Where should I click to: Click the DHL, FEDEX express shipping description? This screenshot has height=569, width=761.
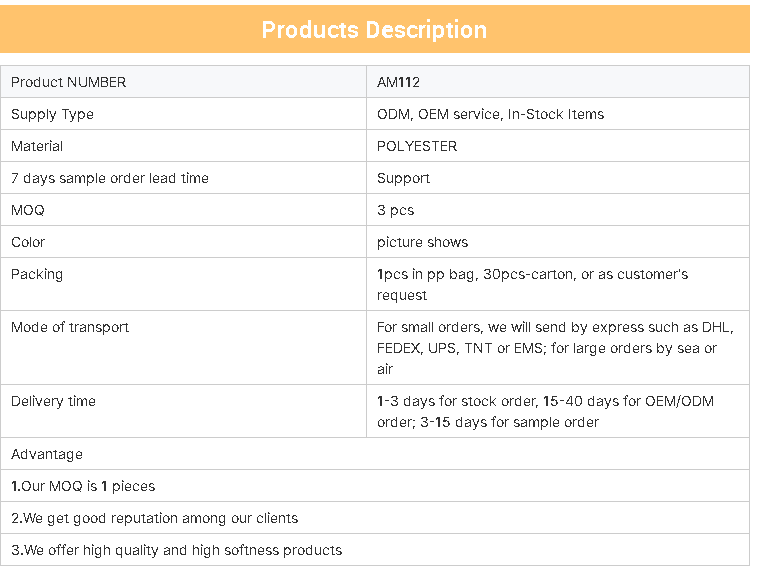pyautogui.click(x=555, y=348)
